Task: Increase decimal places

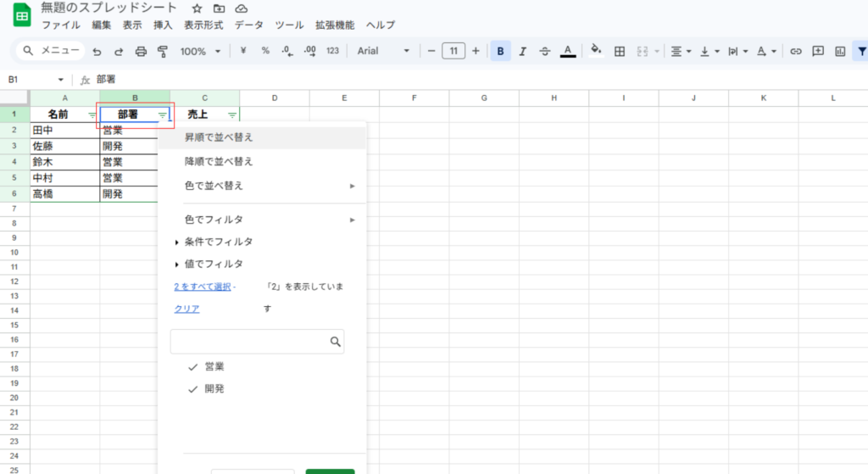Action: click(310, 51)
